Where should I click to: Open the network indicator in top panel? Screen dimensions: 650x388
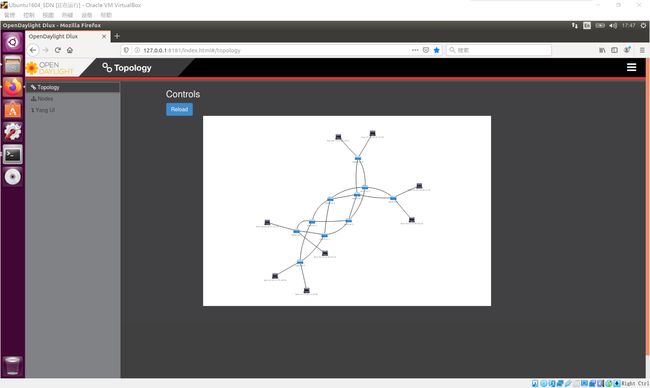(x=574, y=25)
